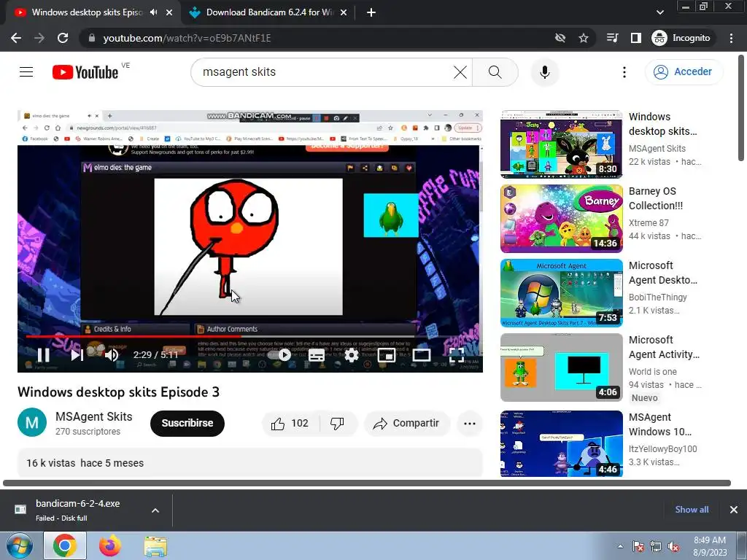Expand bandicam-6-2-4.exe download options arrow
Image resolution: width=747 pixels, height=560 pixels.
click(x=155, y=510)
